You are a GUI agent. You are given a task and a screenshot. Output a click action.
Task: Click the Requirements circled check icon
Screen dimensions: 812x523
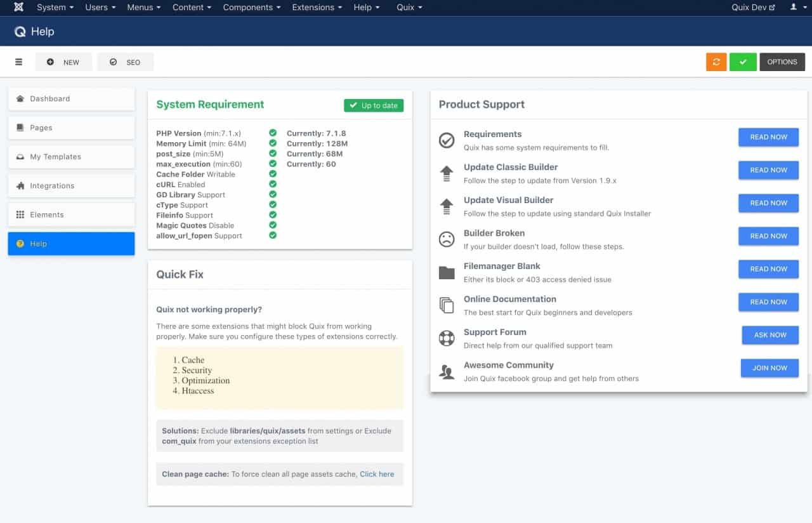click(447, 140)
